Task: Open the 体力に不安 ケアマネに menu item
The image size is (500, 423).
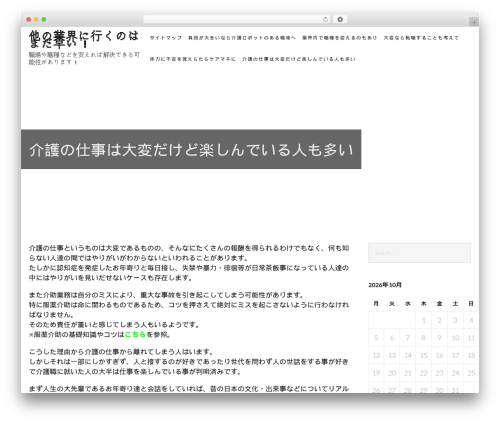Action: (x=192, y=59)
